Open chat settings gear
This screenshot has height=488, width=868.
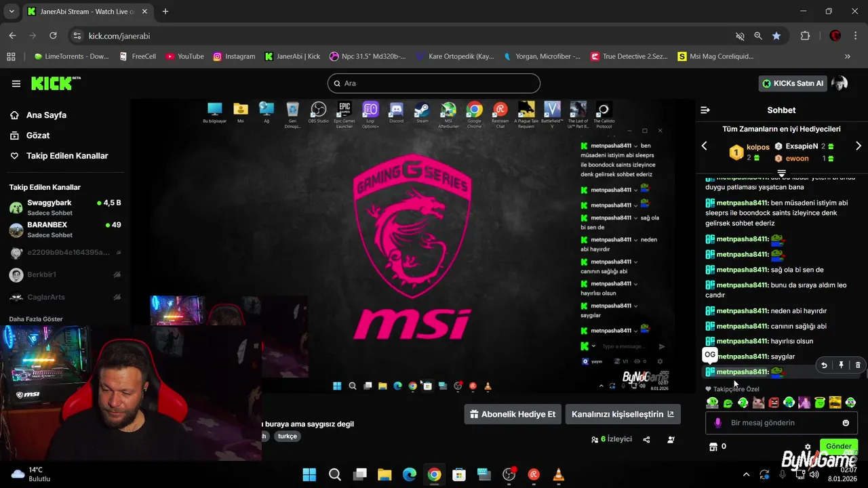click(x=808, y=447)
